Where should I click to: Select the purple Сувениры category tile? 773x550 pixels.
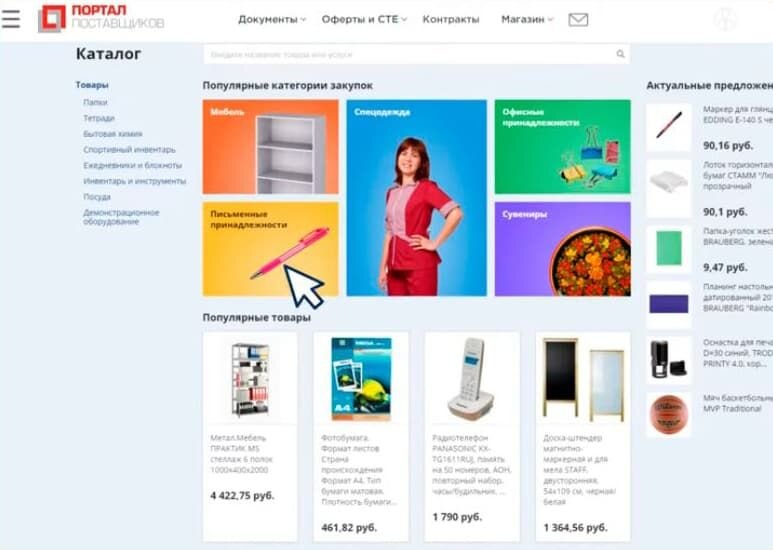pyautogui.click(x=562, y=249)
